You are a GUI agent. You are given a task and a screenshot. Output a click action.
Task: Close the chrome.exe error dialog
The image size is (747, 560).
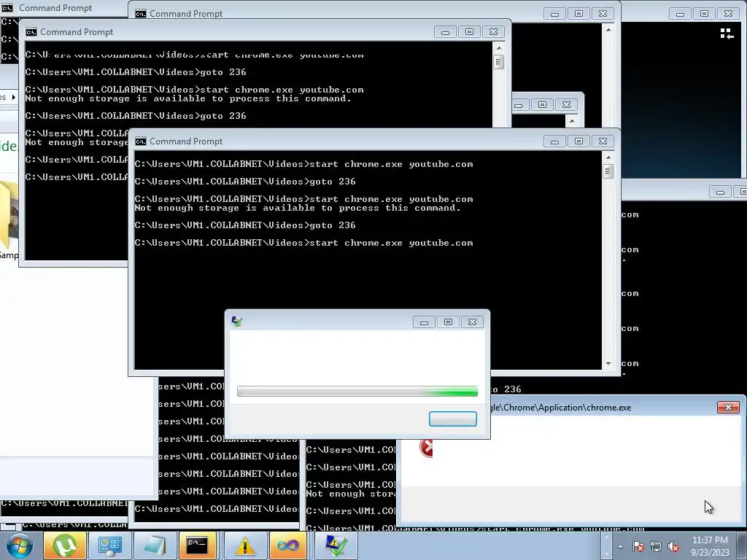(728, 407)
